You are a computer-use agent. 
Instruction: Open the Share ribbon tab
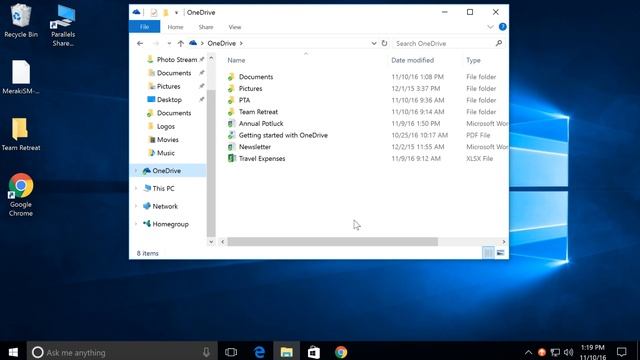(206, 27)
